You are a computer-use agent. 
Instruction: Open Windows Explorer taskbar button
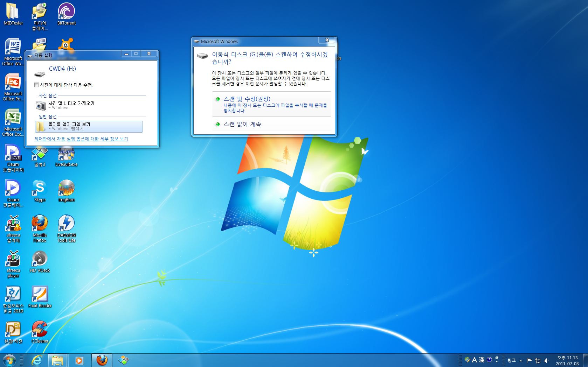[x=58, y=360]
